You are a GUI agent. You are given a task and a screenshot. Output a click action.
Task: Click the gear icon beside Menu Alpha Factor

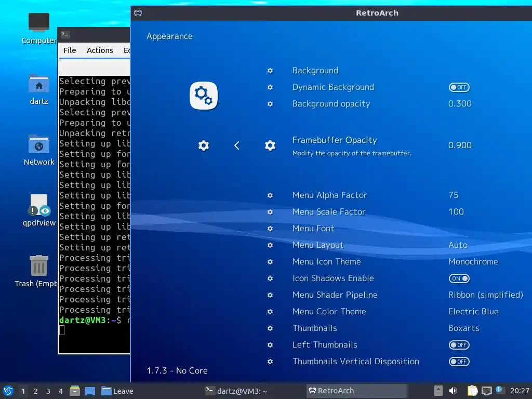point(270,195)
